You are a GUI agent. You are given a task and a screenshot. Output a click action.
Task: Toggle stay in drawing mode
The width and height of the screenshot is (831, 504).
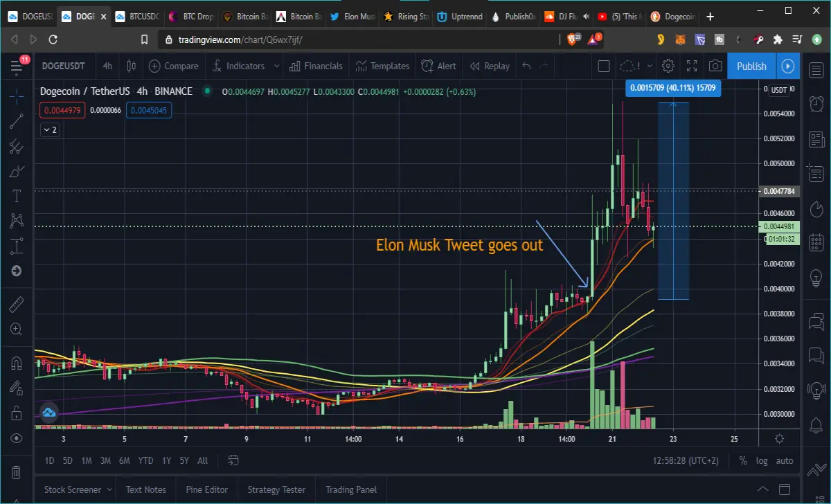(17, 388)
